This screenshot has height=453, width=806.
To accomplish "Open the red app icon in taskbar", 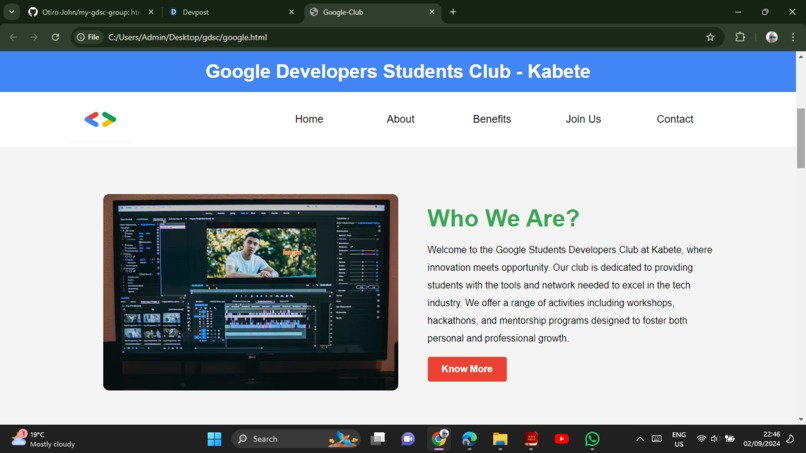I will 531,439.
